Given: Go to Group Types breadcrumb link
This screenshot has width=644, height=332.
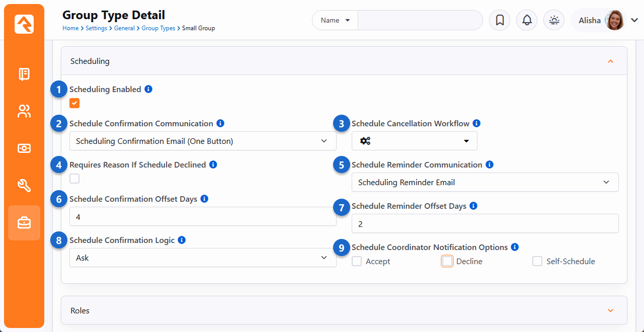Looking at the screenshot, I should (158, 28).
